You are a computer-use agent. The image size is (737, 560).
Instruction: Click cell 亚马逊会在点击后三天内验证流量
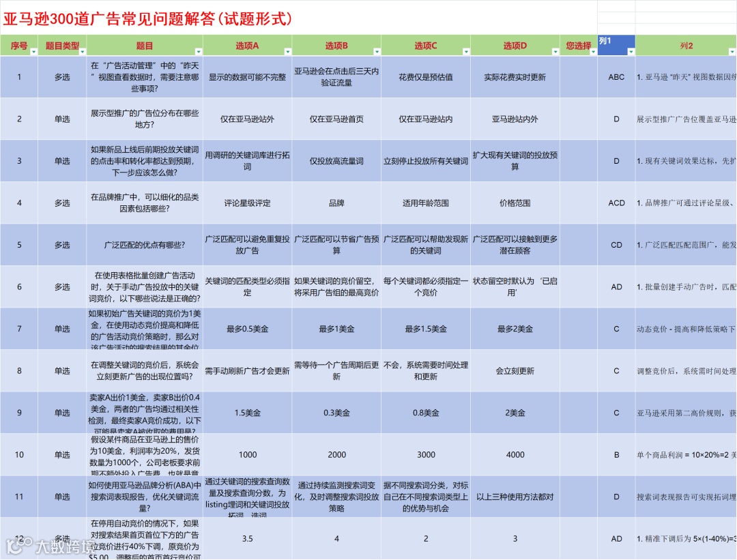tap(336, 77)
